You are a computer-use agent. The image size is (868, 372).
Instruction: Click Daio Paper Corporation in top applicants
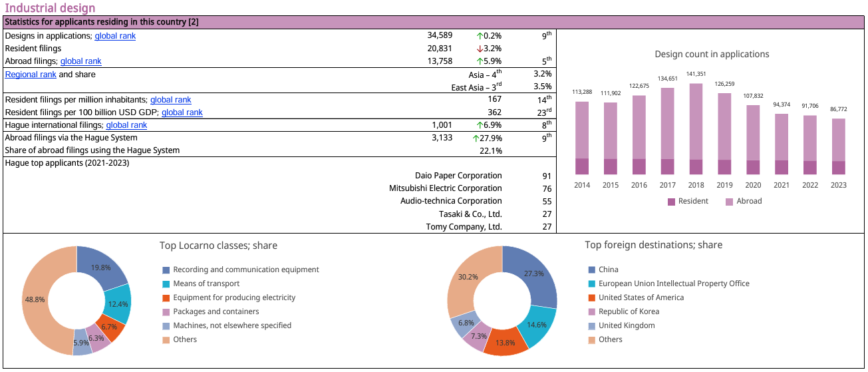458,176
